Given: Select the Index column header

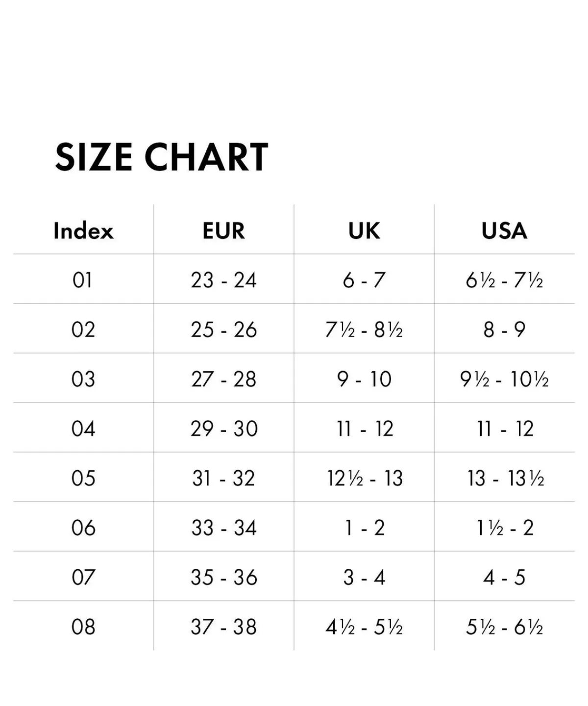Looking at the screenshot, I should [83, 230].
